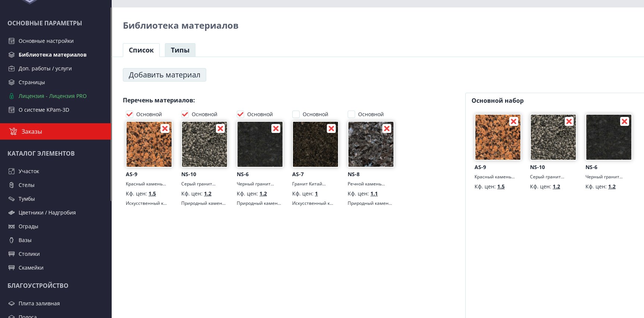The width and height of the screenshot is (644, 318).
Task: Click the Вазы vase icon
Action: pos(12,240)
